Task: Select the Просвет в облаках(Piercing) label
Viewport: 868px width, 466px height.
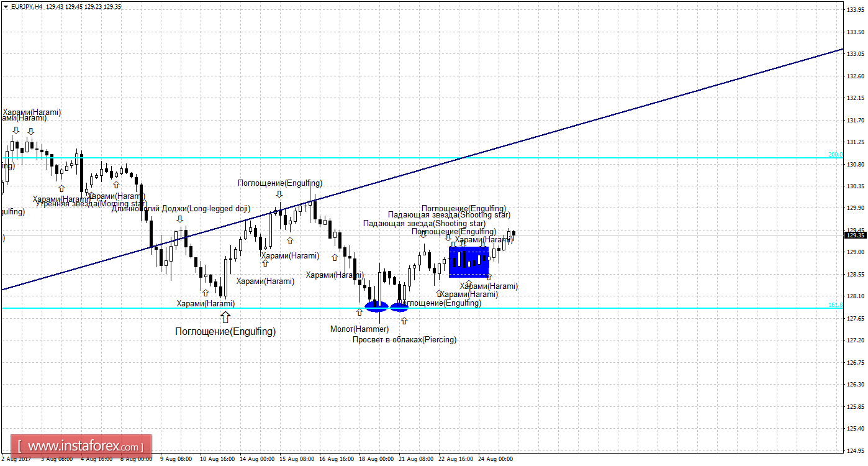Action: click(x=404, y=340)
